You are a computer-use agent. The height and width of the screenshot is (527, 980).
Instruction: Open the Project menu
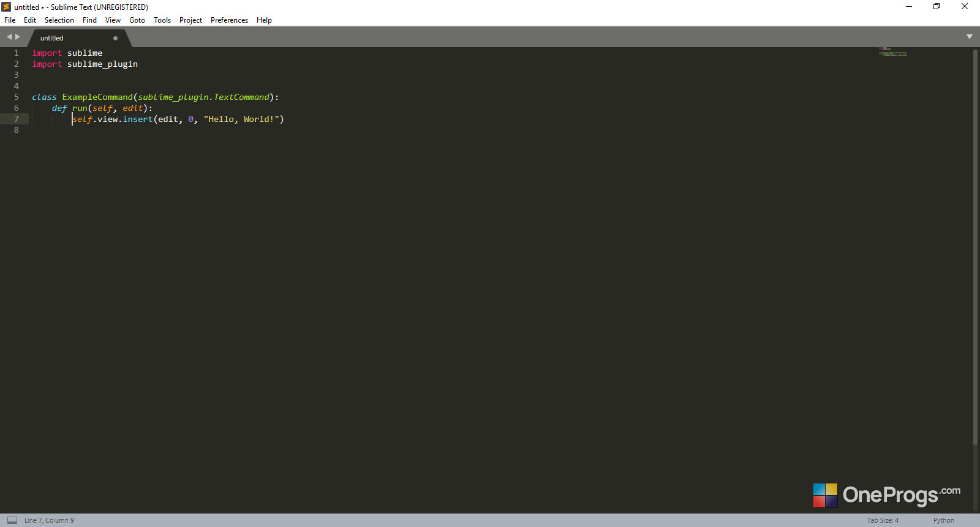click(x=190, y=20)
